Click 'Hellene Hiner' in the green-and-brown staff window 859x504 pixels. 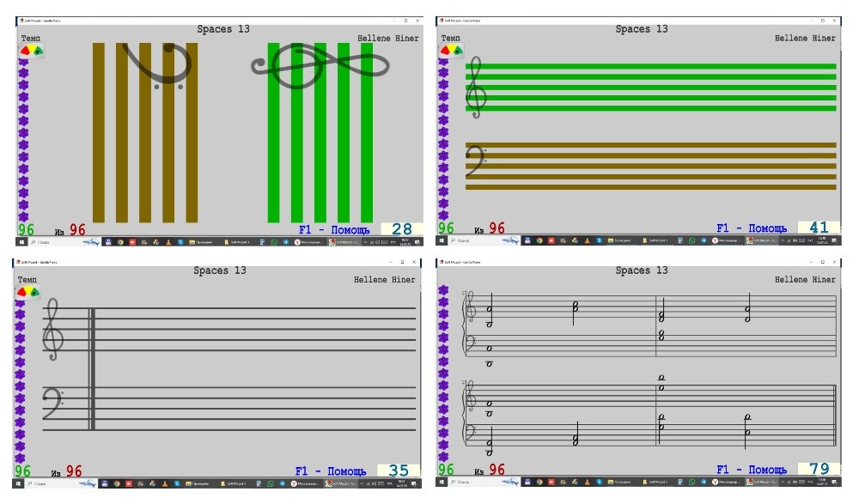(805, 38)
